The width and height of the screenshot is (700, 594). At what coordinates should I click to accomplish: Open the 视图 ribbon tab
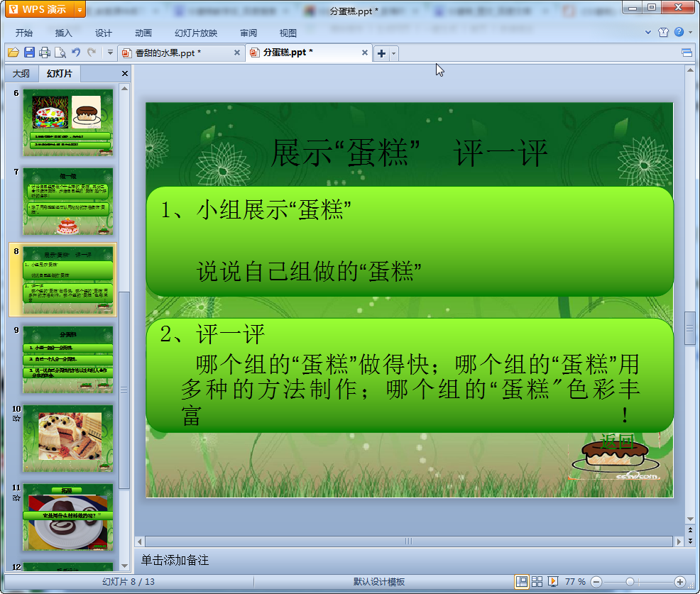[x=288, y=33]
